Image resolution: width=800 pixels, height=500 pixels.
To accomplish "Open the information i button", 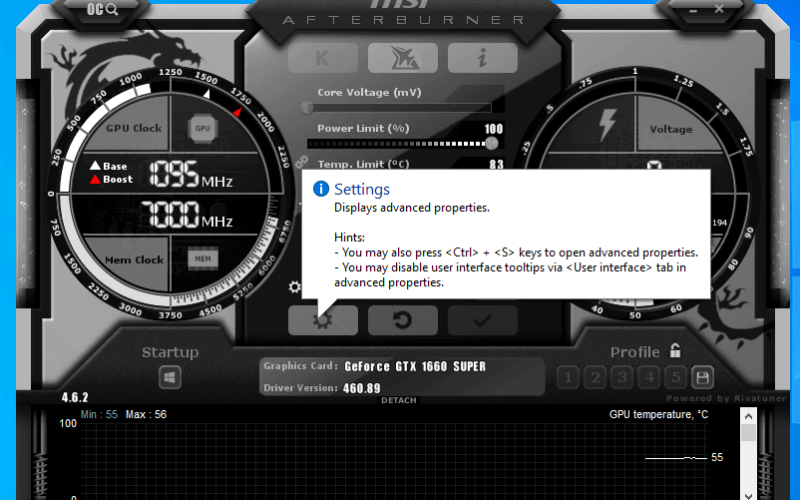I will pyautogui.click(x=483, y=58).
